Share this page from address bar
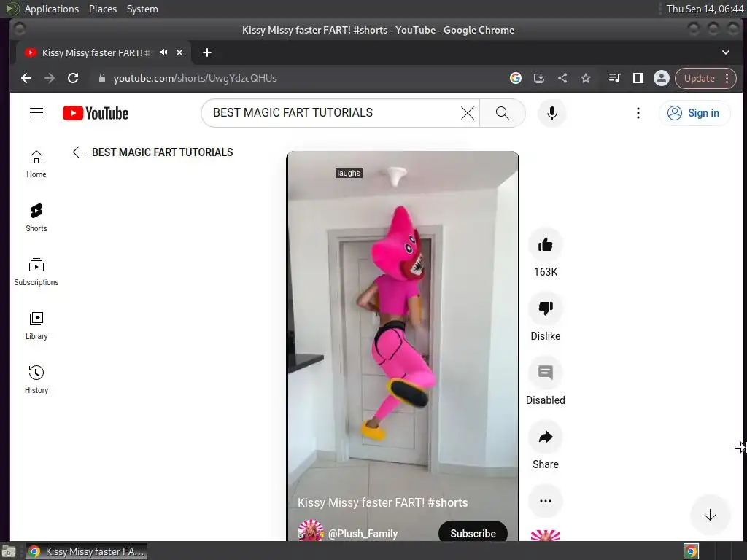 point(562,78)
